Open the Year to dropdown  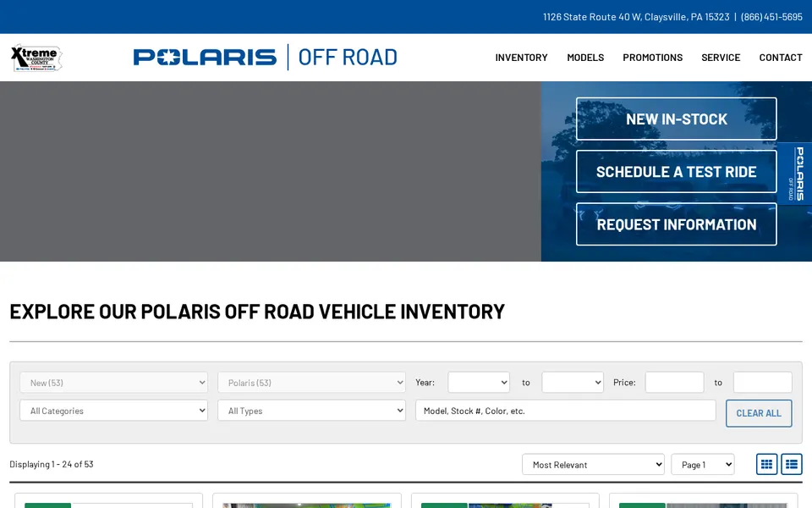(x=573, y=383)
